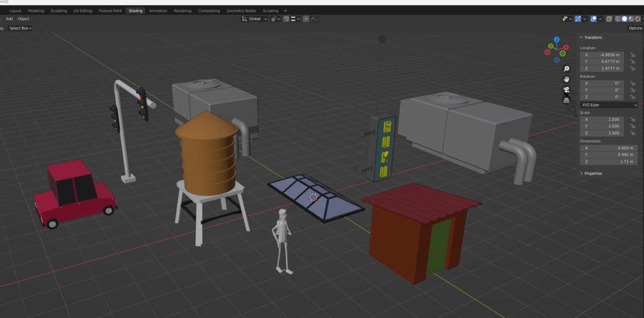Toggle viewport overlays icon
This screenshot has width=644, height=318.
click(594, 19)
